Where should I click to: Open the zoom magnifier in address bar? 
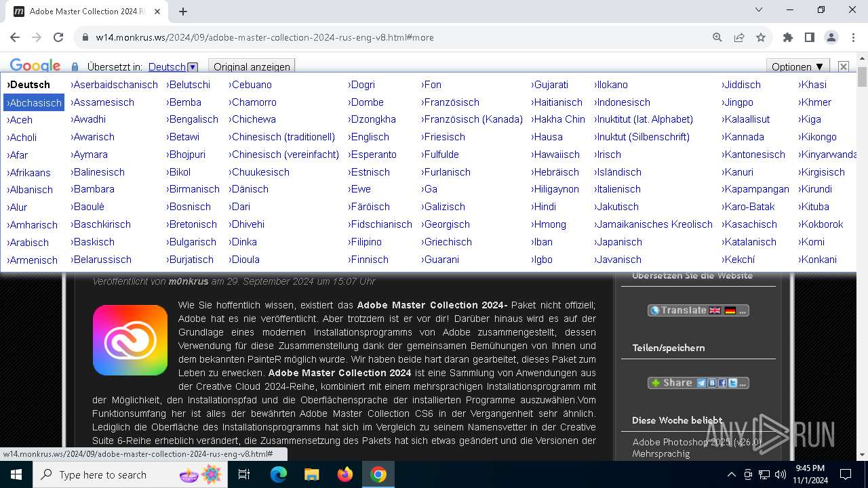pos(717,37)
